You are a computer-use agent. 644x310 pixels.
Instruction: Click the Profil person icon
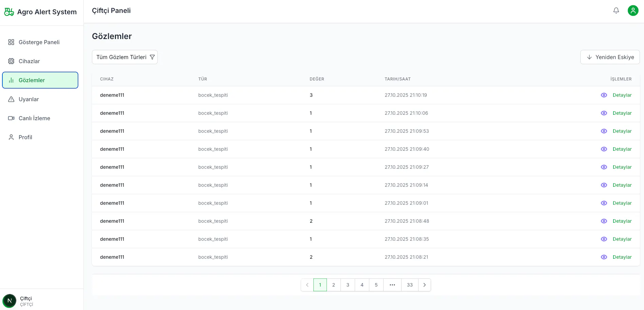tap(11, 137)
